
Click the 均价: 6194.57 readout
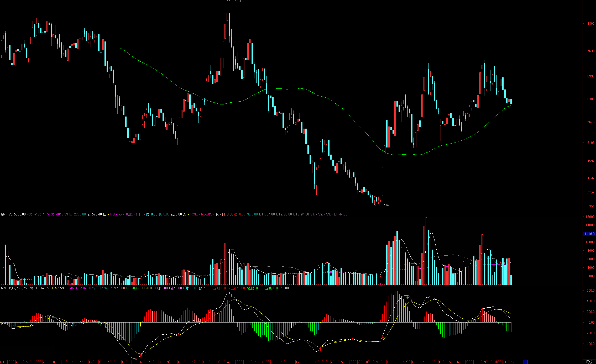coord(102,288)
